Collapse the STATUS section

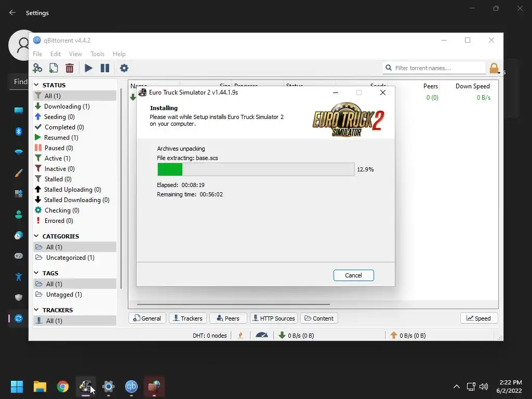36,85
